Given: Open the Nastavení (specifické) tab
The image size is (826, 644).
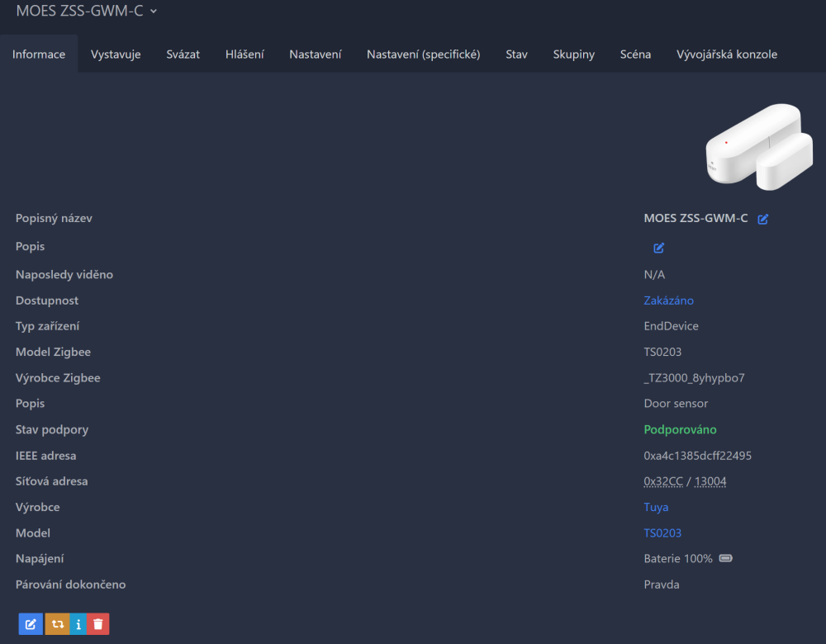Looking at the screenshot, I should pos(423,54).
